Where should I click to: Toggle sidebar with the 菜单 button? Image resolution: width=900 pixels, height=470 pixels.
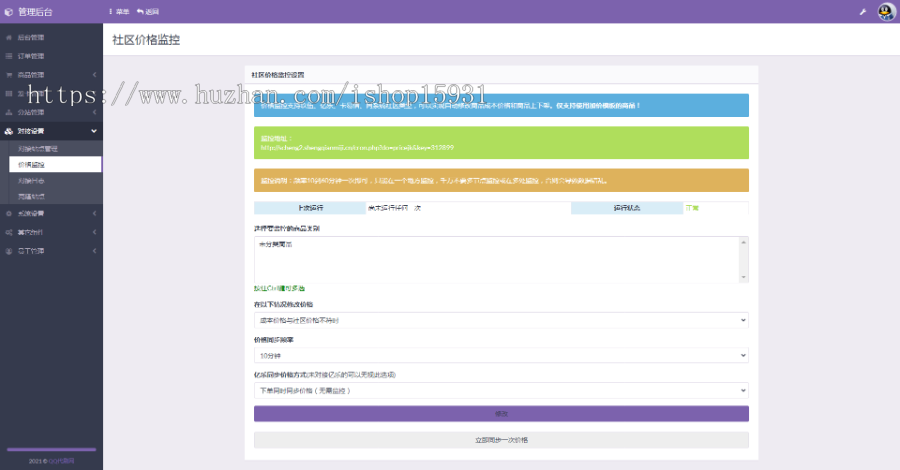pos(118,12)
